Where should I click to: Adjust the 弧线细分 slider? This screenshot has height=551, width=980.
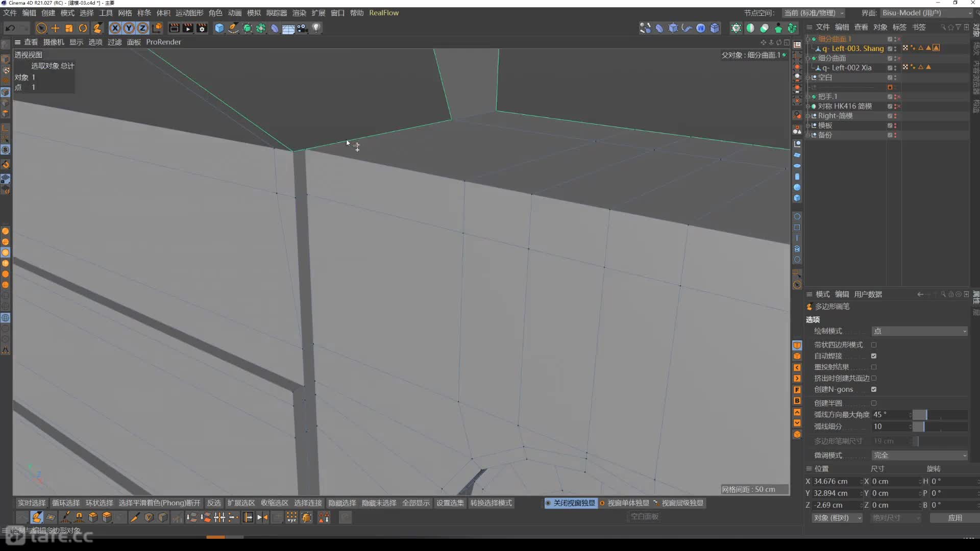940,427
